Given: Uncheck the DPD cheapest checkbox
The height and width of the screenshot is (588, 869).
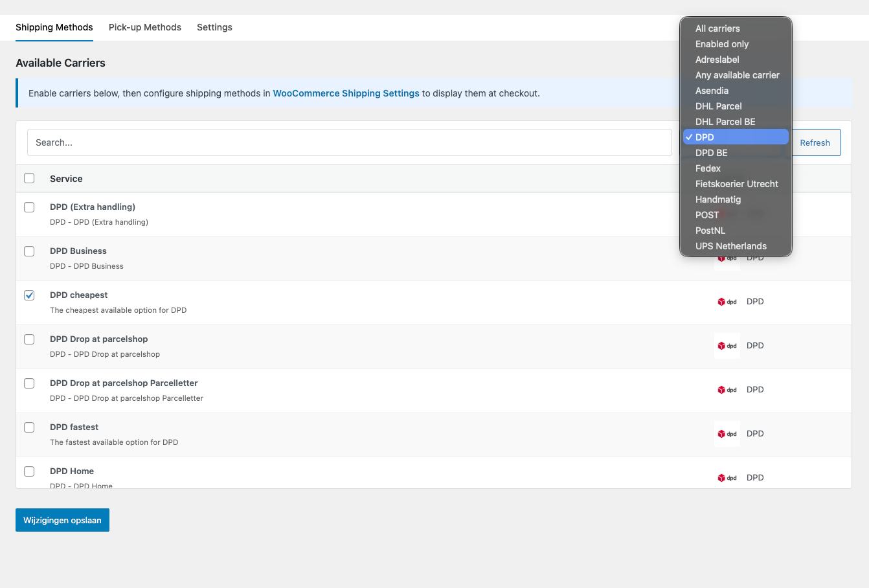Looking at the screenshot, I should pyautogui.click(x=29, y=295).
